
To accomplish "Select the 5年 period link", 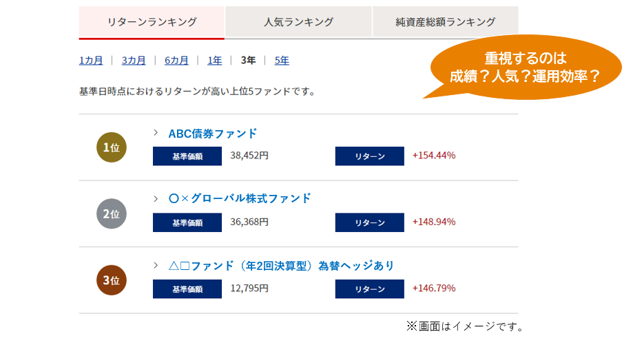I will tap(282, 61).
